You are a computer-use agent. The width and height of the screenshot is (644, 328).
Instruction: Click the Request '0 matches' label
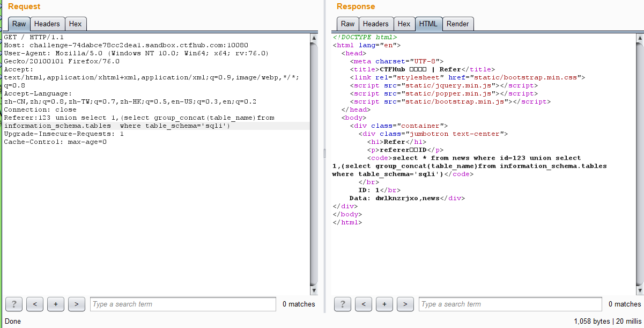299,304
